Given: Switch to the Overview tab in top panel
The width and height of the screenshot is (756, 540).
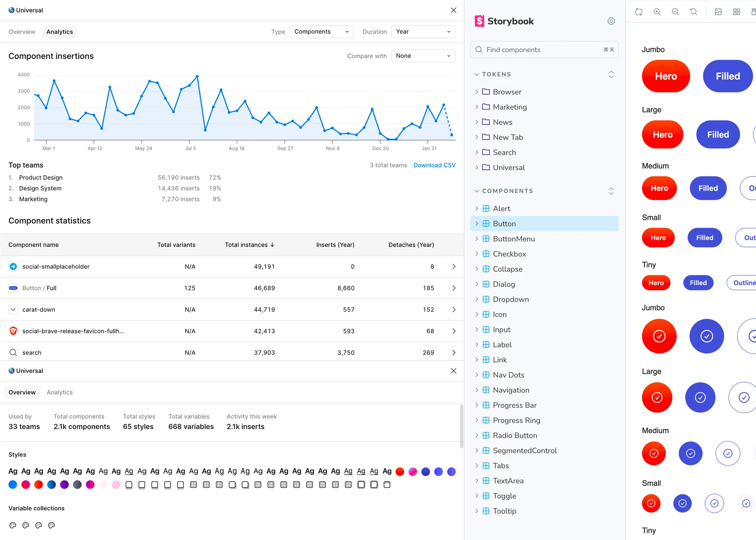Looking at the screenshot, I should 22,32.
